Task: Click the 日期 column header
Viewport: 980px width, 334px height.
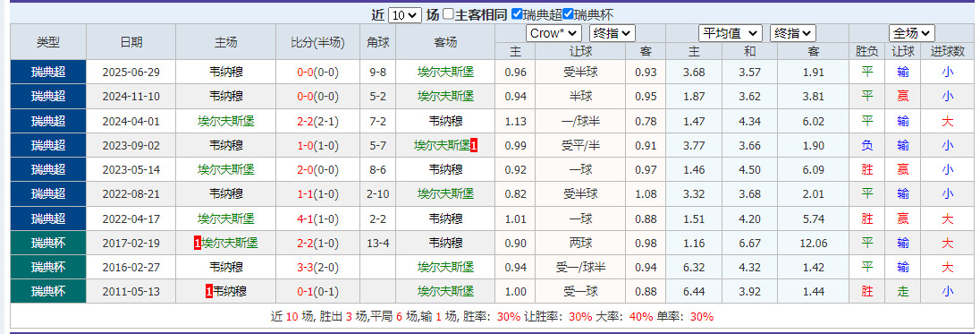Action: (131, 42)
